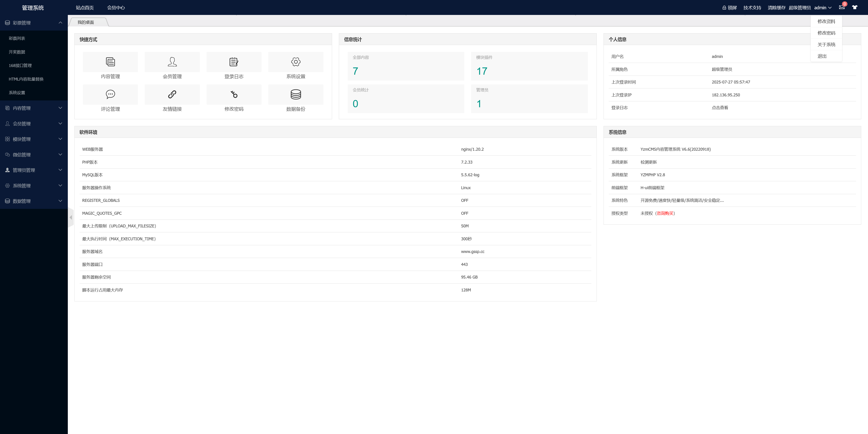Expand the 内容管理 sidebar menu
Image resolution: width=868 pixels, height=434 pixels.
point(34,108)
